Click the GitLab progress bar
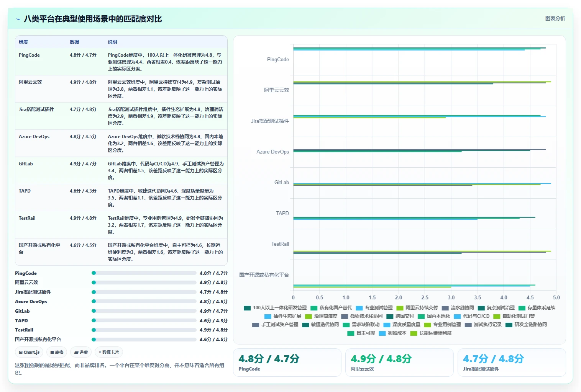 (144, 311)
